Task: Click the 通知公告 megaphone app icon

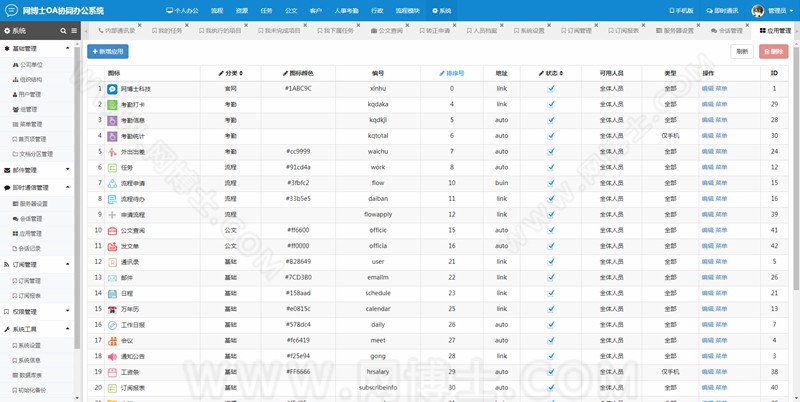Action: pyautogui.click(x=112, y=357)
